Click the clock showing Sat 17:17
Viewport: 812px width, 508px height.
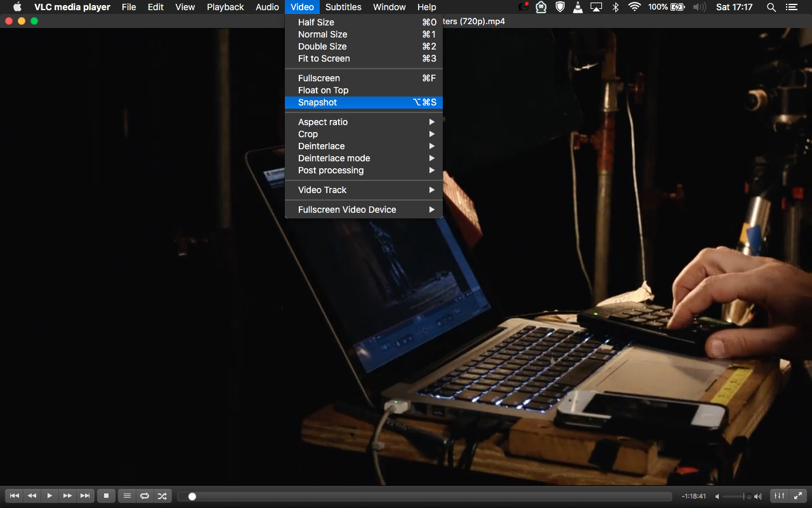click(x=734, y=7)
